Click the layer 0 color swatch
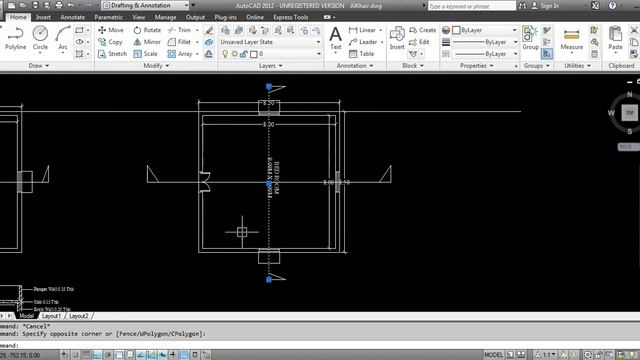Image resolution: width=640 pixels, height=360 pixels. [x=254, y=54]
